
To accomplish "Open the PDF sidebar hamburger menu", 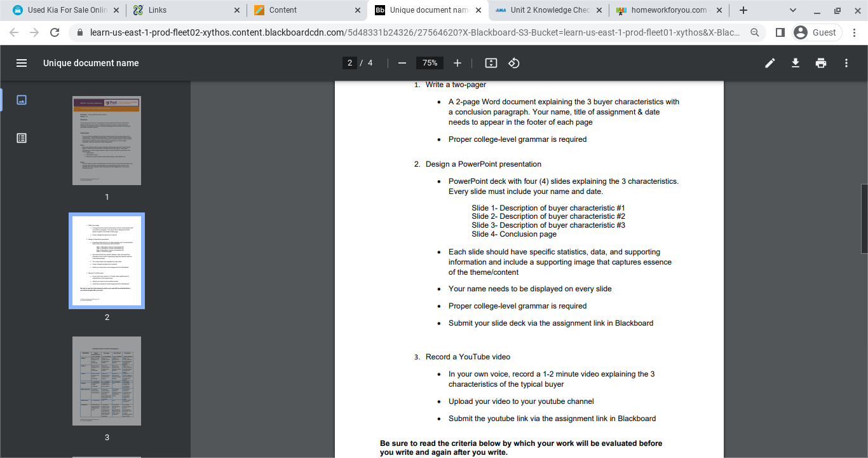I will coord(22,63).
